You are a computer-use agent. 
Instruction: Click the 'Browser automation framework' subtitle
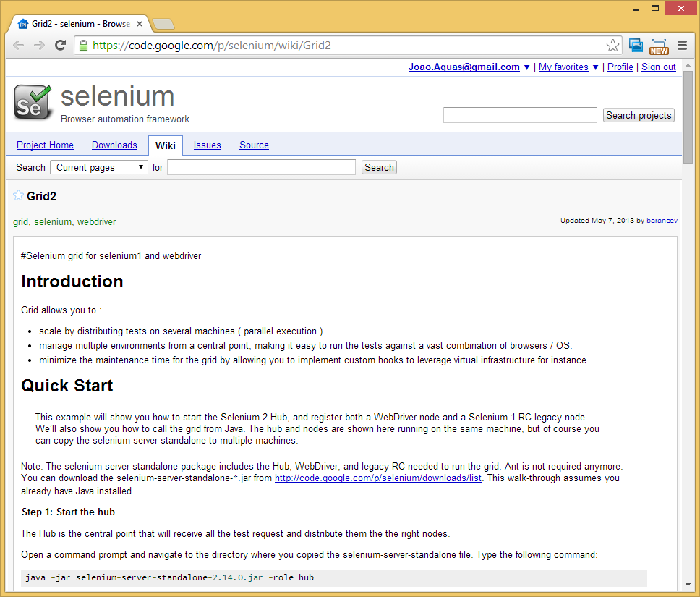click(x=125, y=119)
